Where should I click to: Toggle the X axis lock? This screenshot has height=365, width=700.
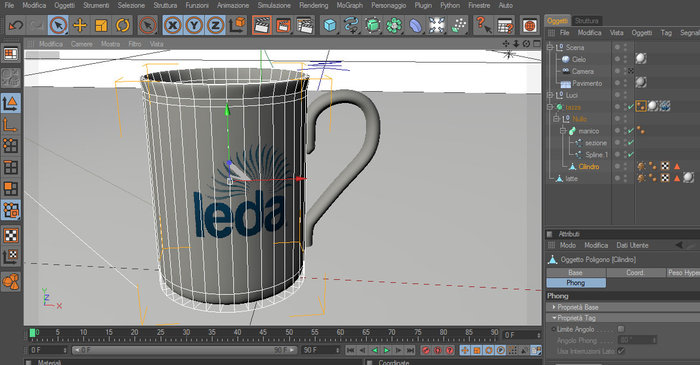tap(172, 25)
